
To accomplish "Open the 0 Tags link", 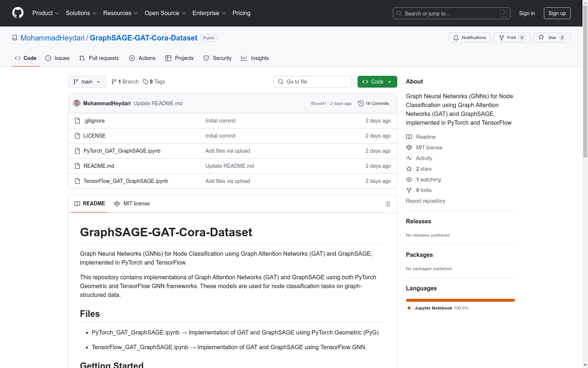I will click(154, 82).
